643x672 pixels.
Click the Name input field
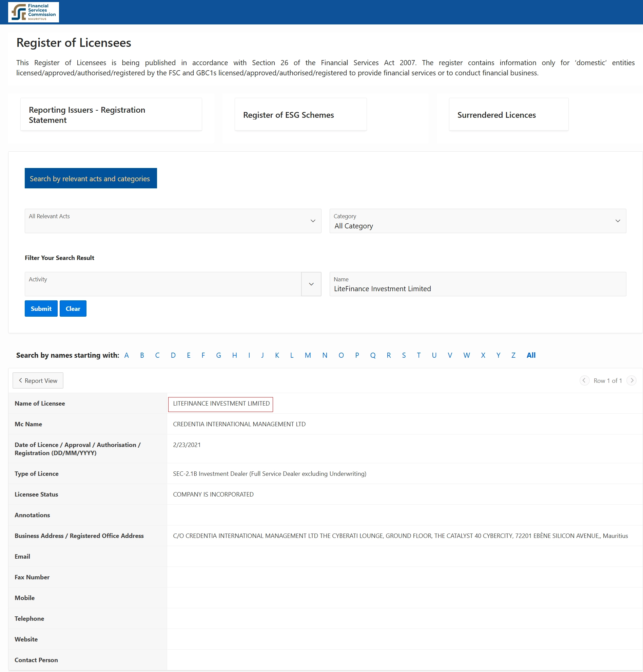[478, 284]
